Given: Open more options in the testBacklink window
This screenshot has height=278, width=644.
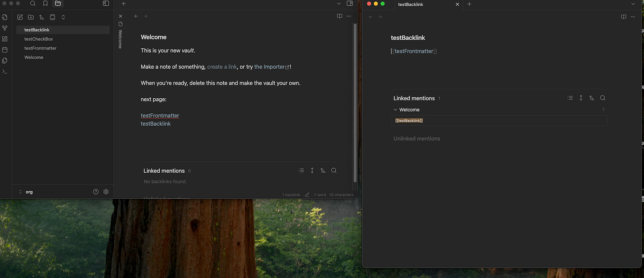Looking at the screenshot, I should [x=632, y=17].
